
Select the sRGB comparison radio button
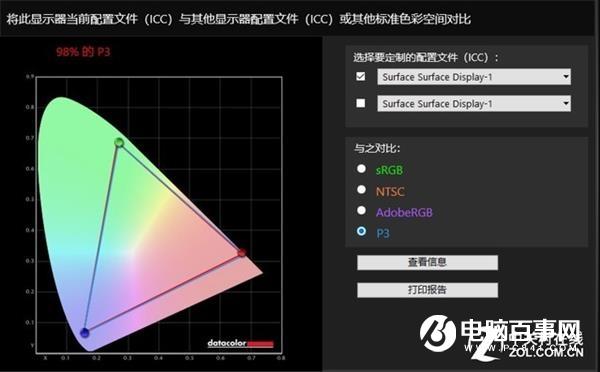[361, 169]
